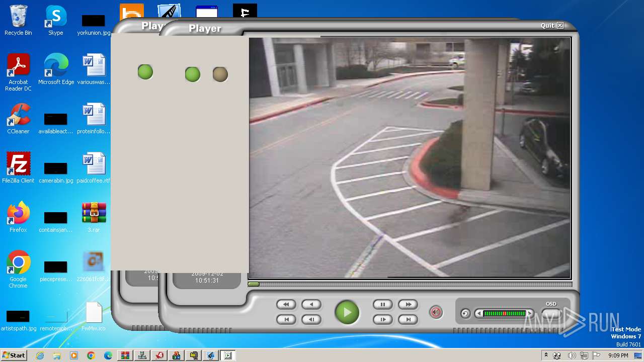Open the FileZilla Client shortcut

tap(18, 168)
